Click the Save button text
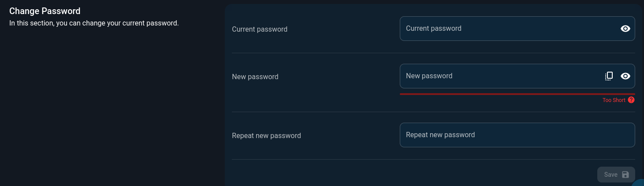The image size is (644, 186). pos(610,175)
